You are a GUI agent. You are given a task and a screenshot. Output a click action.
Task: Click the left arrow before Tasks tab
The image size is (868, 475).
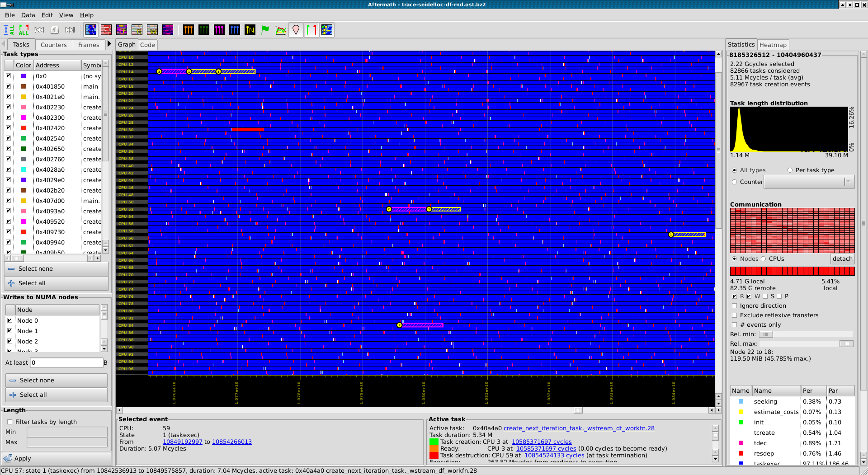click(x=4, y=44)
